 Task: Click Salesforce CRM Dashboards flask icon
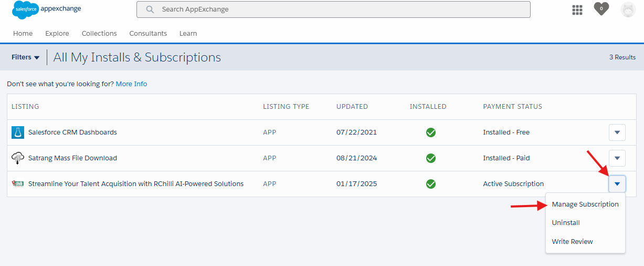(x=18, y=132)
